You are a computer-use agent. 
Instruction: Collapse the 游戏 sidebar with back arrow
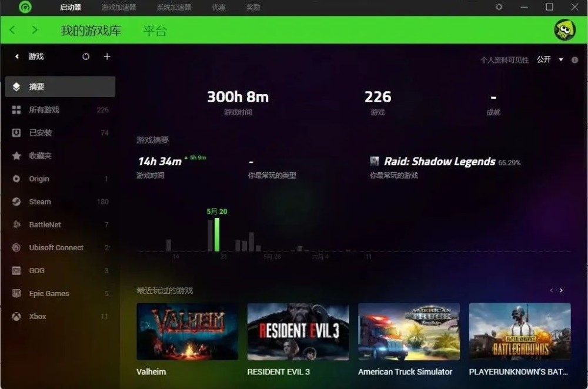(16, 56)
